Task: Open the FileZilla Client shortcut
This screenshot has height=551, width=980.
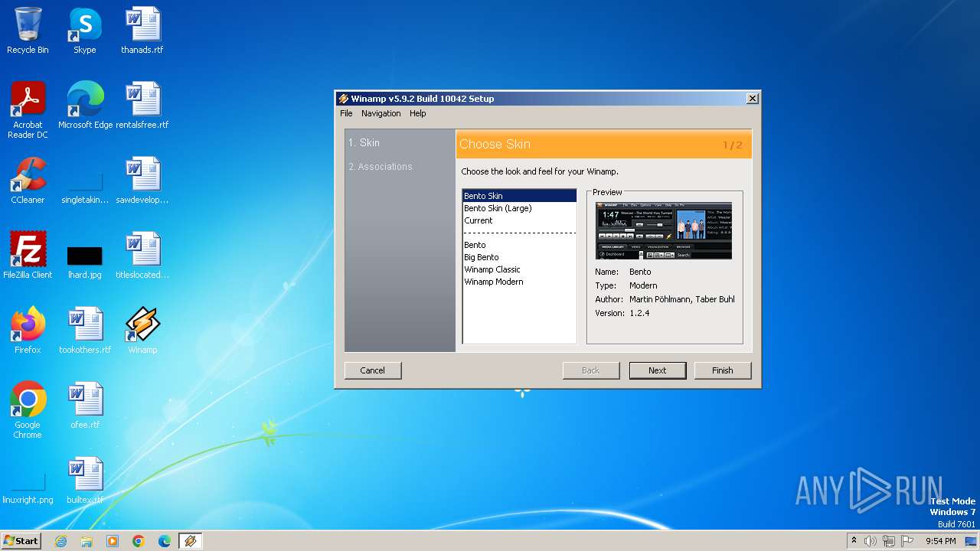Action: [x=28, y=256]
